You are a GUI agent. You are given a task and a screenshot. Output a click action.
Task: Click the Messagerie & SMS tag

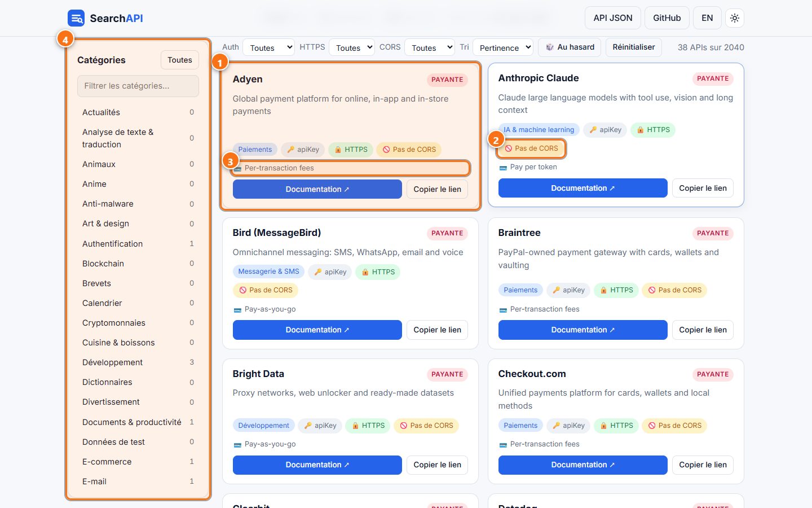[x=268, y=271]
